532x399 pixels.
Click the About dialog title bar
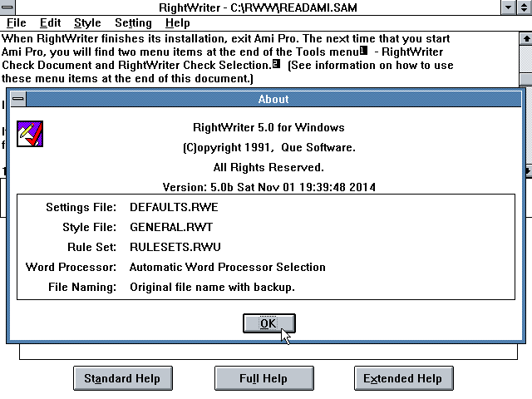(x=273, y=99)
